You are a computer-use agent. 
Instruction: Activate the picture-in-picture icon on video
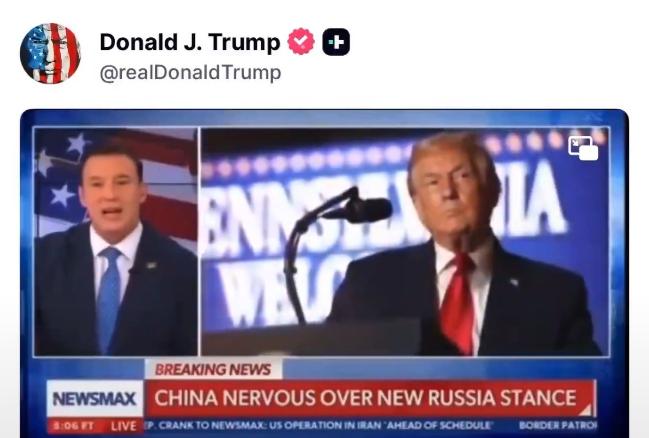[x=583, y=148]
